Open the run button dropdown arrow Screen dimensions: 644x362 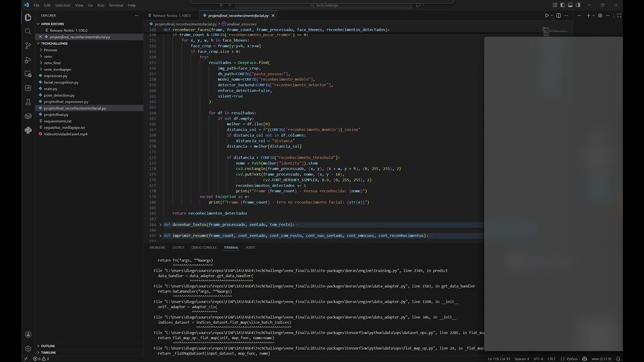coord(551,16)
